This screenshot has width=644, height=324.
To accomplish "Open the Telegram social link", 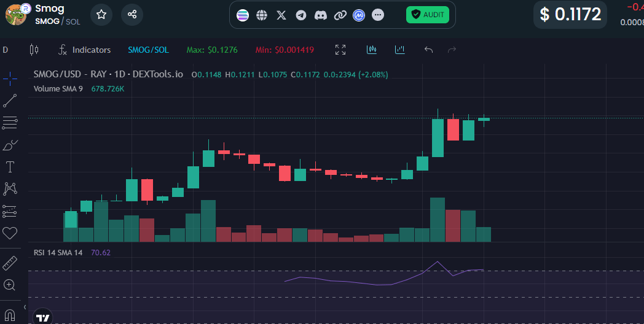I will coord(301,15).
